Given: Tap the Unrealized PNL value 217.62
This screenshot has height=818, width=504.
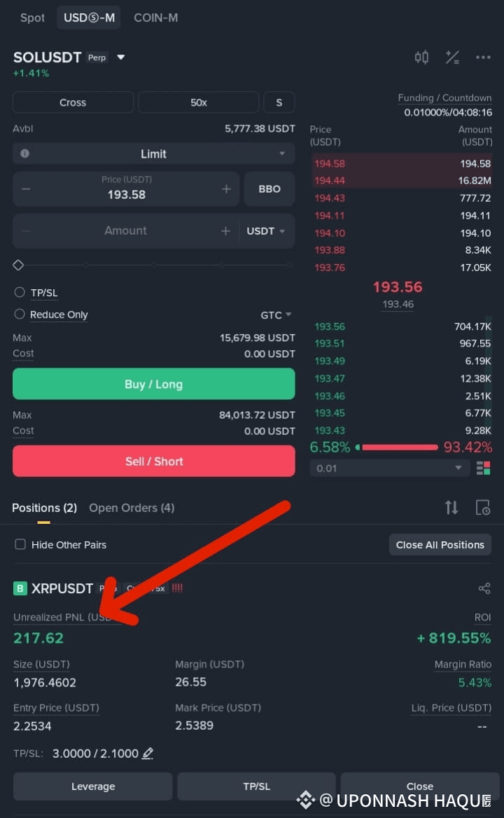Looking at the screenshot, I should click(38, 638).
